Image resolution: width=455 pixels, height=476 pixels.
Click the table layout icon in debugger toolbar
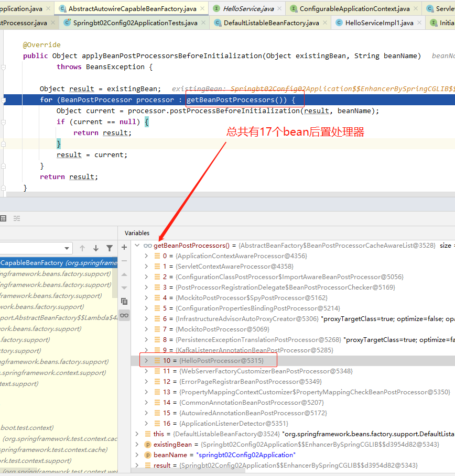point(3,218)
